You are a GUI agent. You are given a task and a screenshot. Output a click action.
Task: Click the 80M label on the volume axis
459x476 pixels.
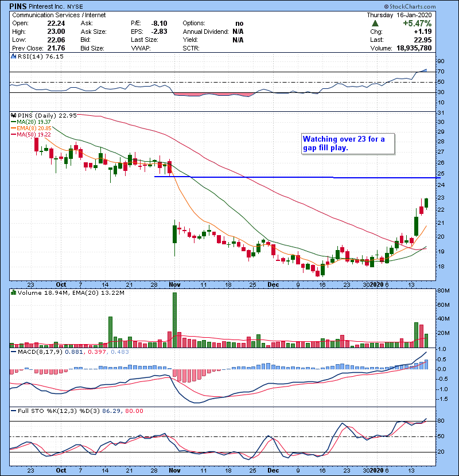[x=444, y=291]
